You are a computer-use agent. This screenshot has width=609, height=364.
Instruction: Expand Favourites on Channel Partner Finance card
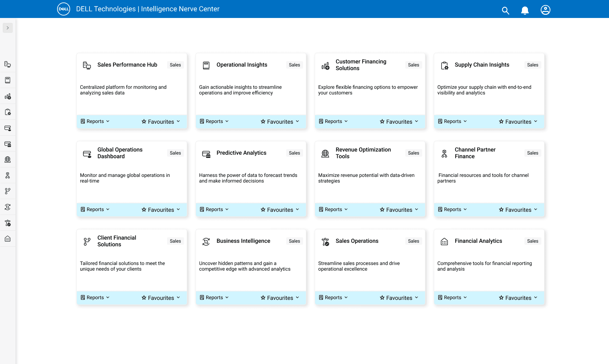coord(518,210)
